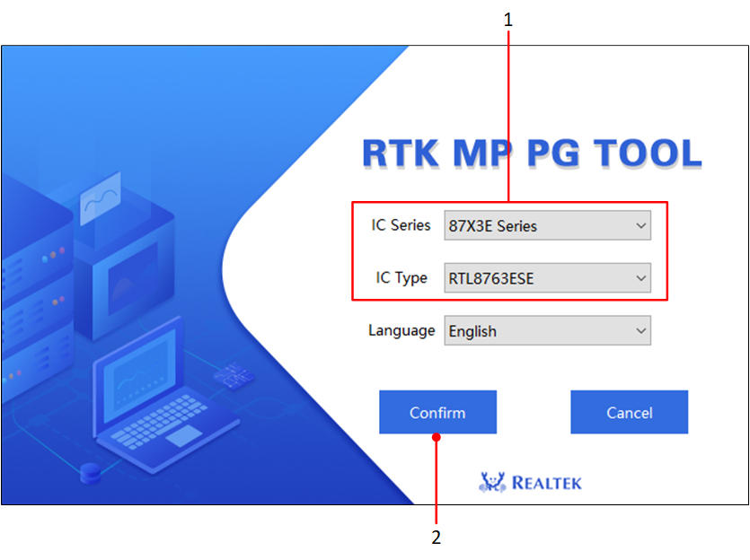This screenshot has width=750, height=560.
Task: Click the Realtek logo
Action: [530, 483]
